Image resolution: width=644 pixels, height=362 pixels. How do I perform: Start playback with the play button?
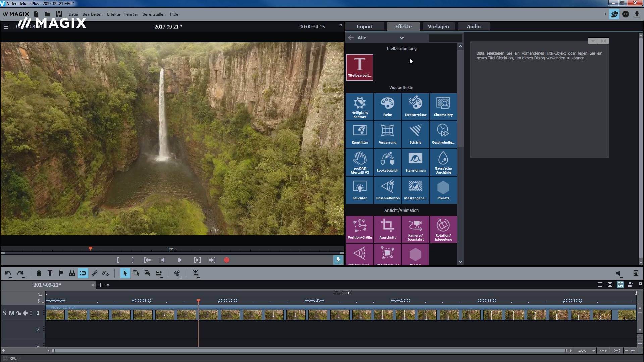click(x=179, y=260)
